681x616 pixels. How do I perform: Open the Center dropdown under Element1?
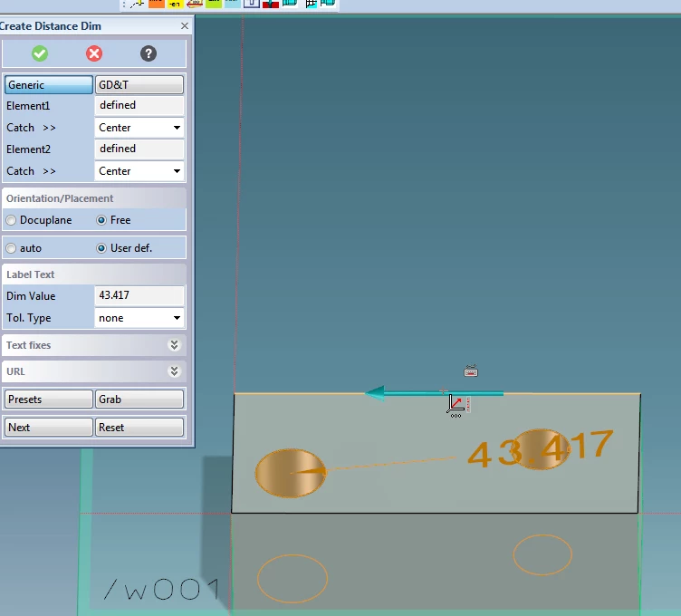point(139,128)
